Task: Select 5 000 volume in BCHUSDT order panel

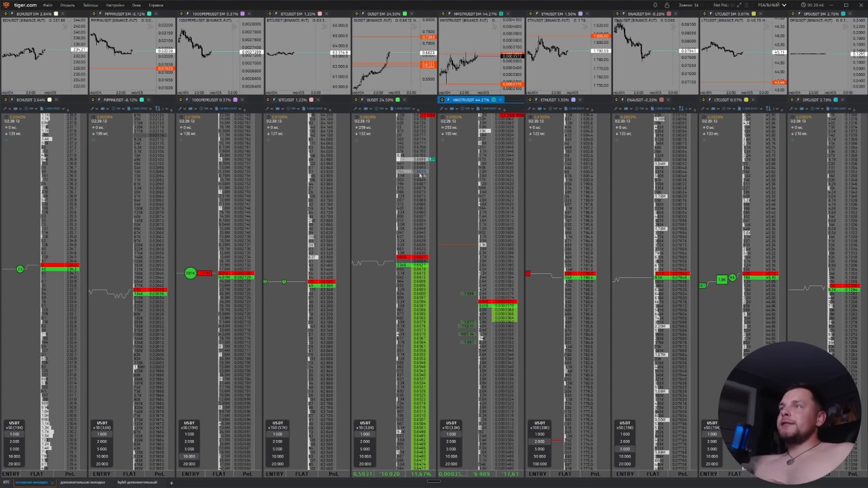Action: [x=14, y=449]
